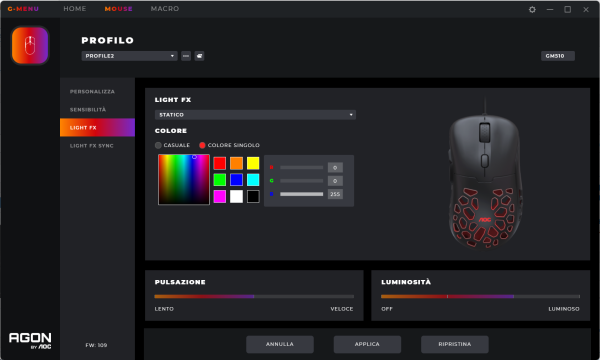
Task: Click the FW: 109 firmware text
Action: [96, 345]
